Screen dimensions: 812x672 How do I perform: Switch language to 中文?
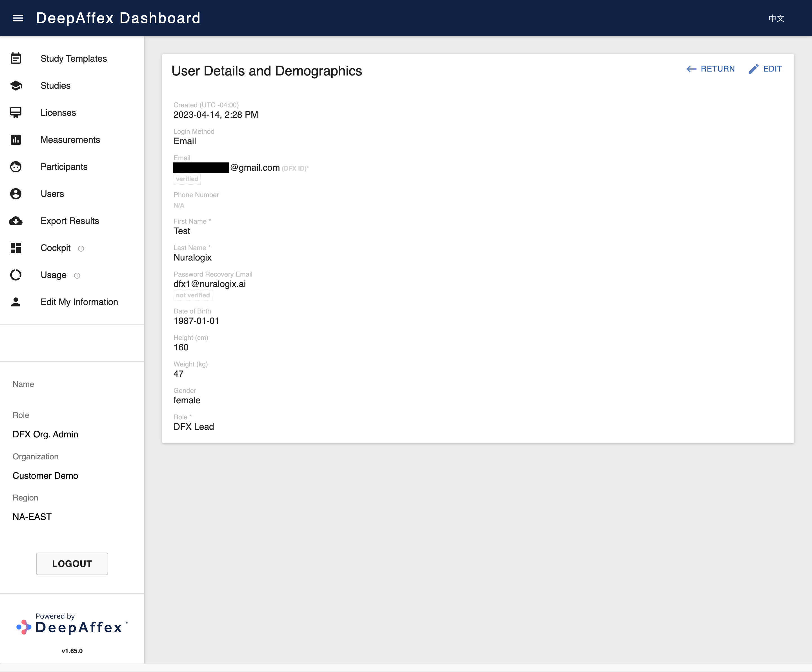coord(776,18)
